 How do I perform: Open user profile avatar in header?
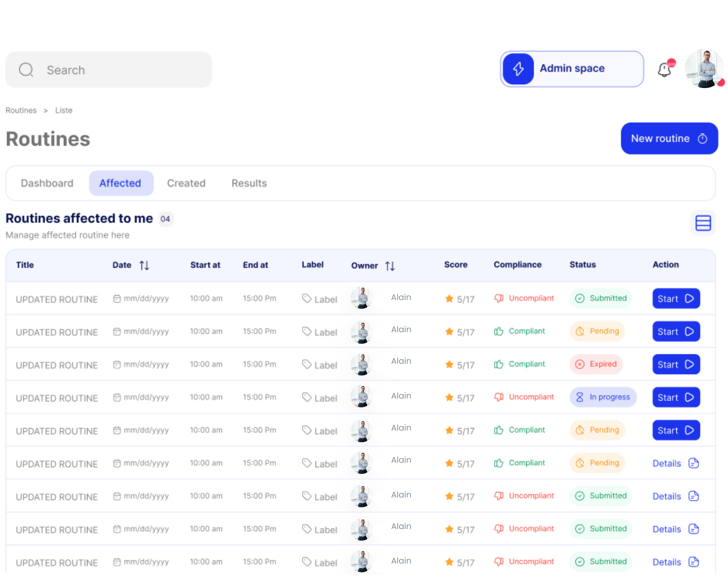point(704,69)
